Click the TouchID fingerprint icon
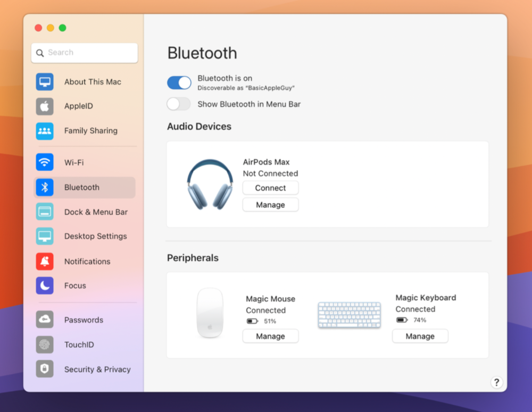The width and height of the screenshot is (532, 412). 45,344
